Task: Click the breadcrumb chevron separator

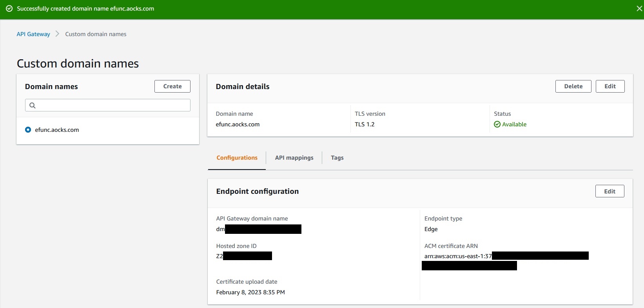Action: [58, 34]
